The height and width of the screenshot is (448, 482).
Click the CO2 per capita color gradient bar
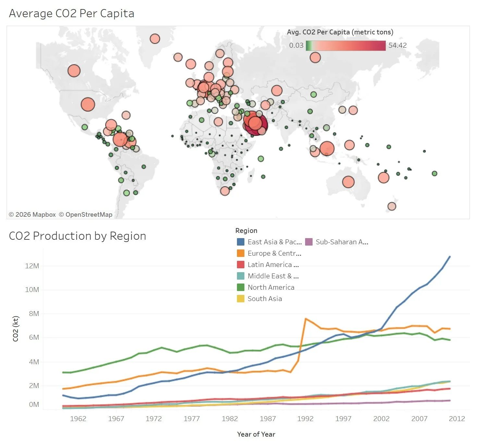pyautogui.click(x=346, y=46)
